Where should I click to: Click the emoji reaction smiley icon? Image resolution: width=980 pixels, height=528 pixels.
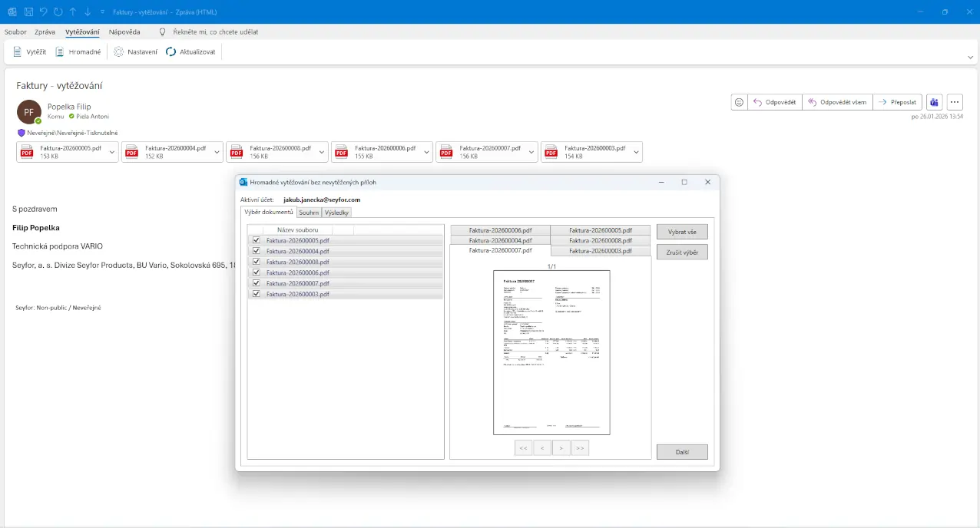click(x=739, y=102)
